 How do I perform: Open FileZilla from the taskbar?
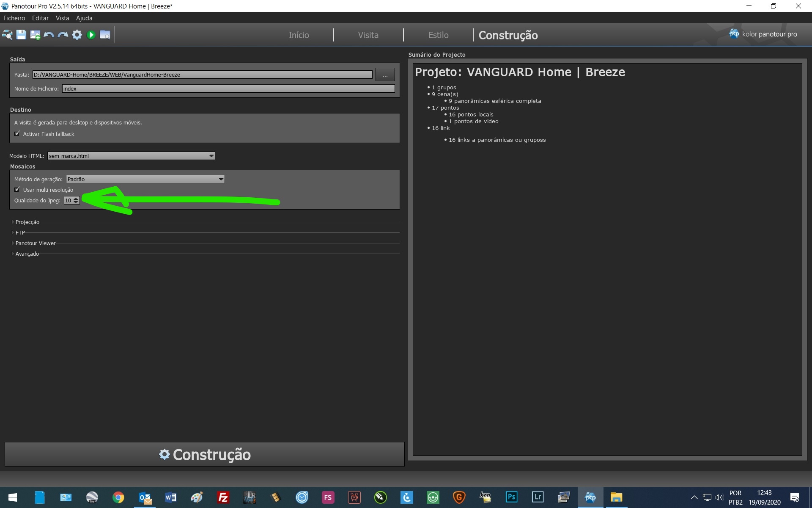tap(223, 497)
